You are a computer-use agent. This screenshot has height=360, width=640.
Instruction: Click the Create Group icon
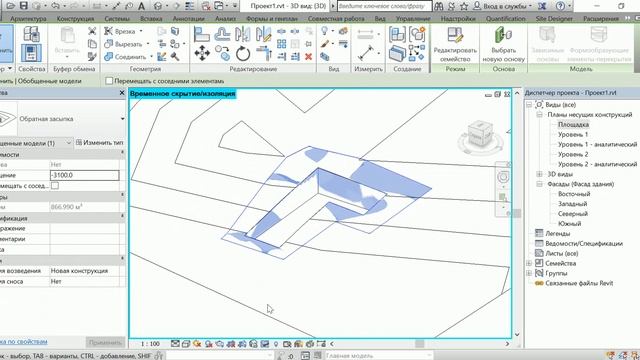417,34
